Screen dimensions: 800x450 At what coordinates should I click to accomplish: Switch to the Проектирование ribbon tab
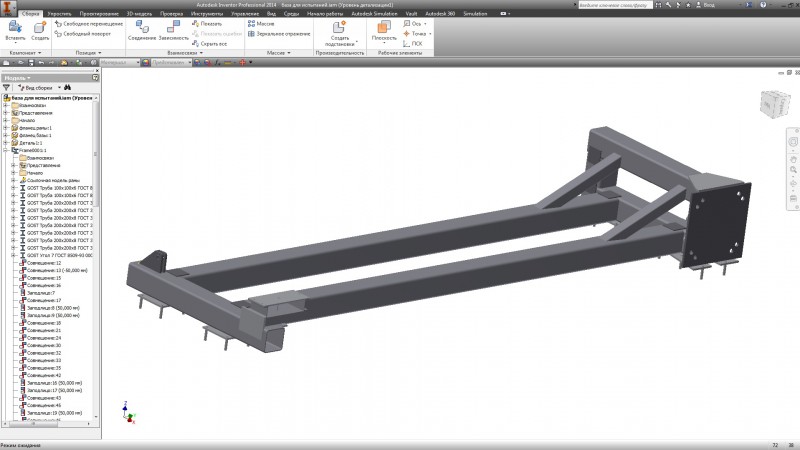coord(99,14)
